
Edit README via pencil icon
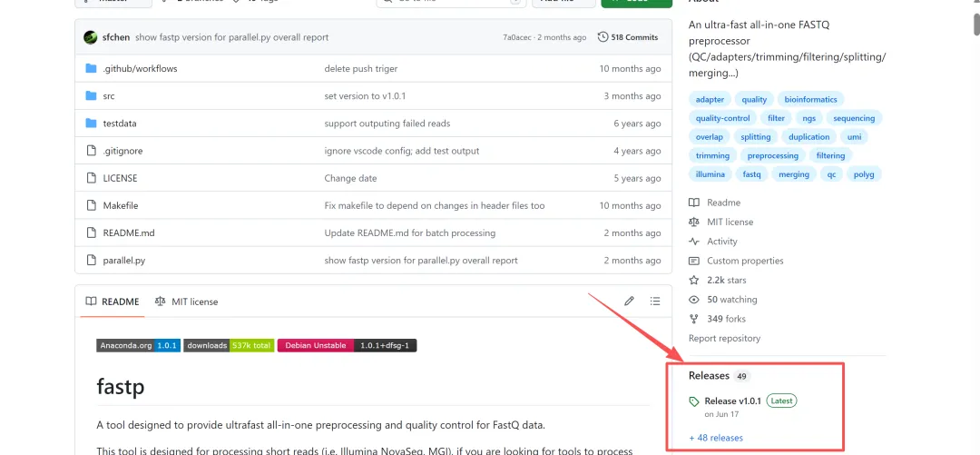tap(630, 301)
